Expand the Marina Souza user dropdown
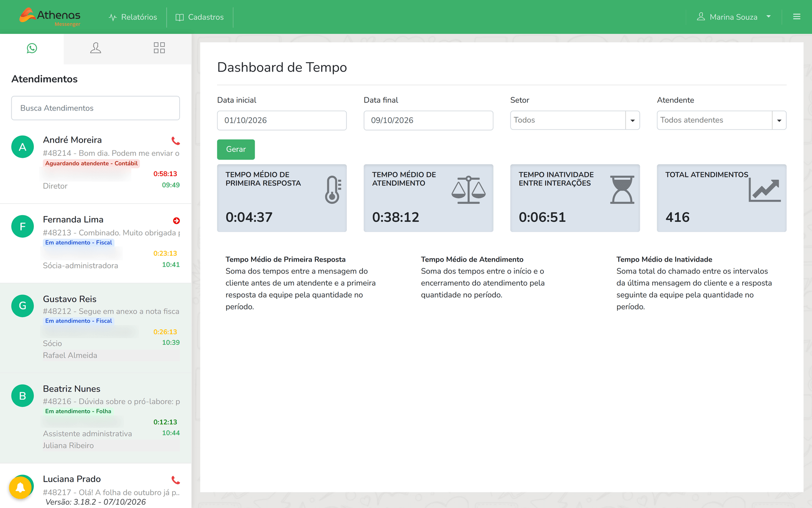Viewport: 812px width, 508px height. (x=734, y=17)
